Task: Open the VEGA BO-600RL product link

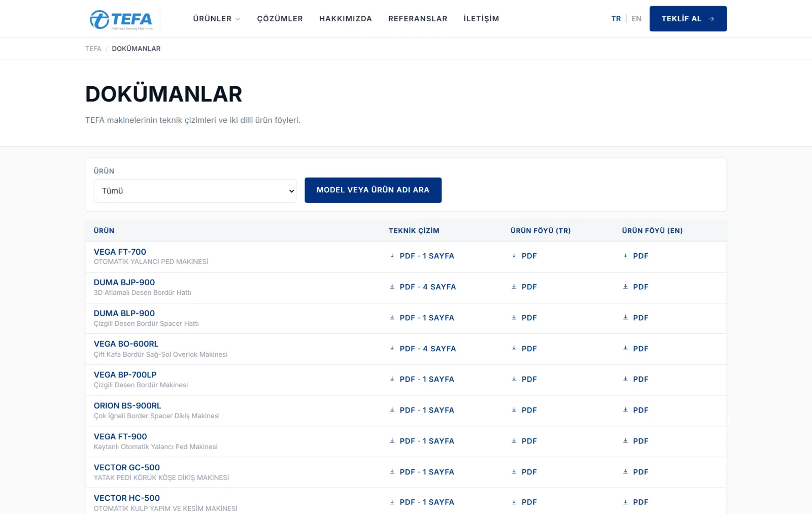Action: click(x=126, y=344)
